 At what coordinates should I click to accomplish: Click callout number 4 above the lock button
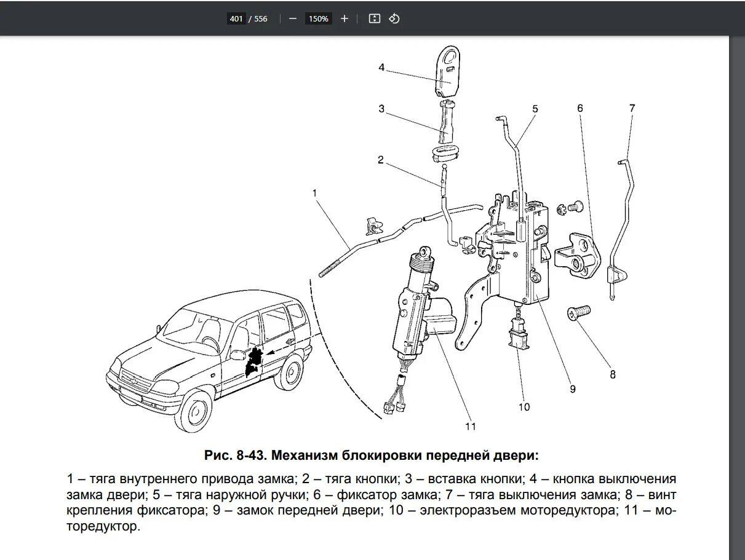click(x=381, y=68)
